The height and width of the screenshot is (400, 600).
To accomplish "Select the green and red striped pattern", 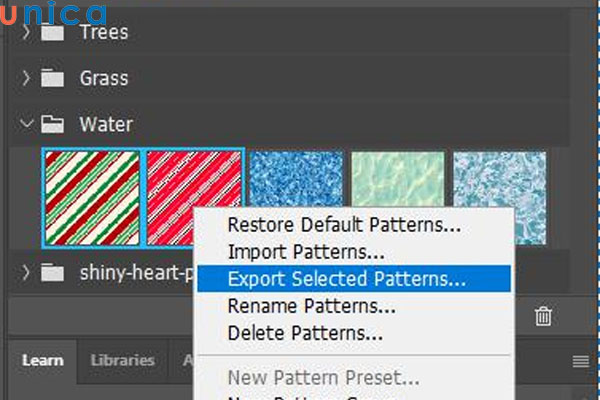I will pos(92,197).
